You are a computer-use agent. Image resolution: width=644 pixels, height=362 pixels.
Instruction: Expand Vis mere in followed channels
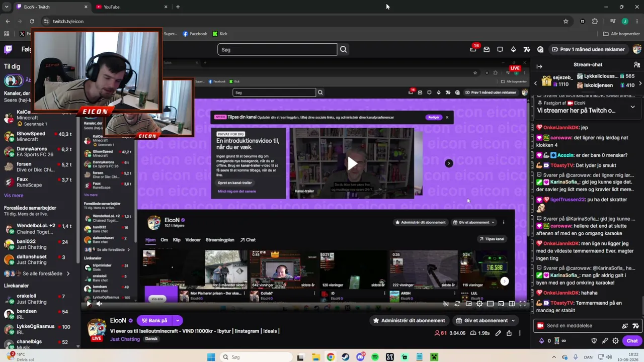click(14, 196)
